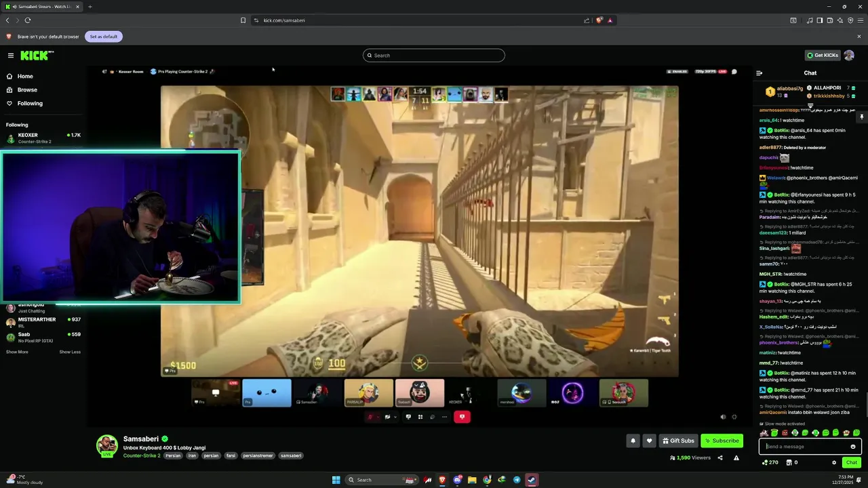Screen dimensions: 868x488
Task: Open Brave Leo AI sparkle icon
Action: 840,20
